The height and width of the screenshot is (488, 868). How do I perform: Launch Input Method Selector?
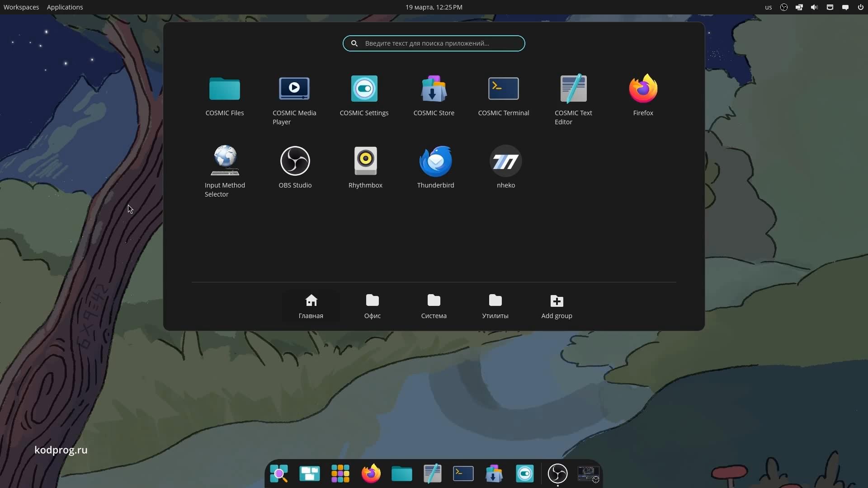pyautogui.click(x=225, y=172)
